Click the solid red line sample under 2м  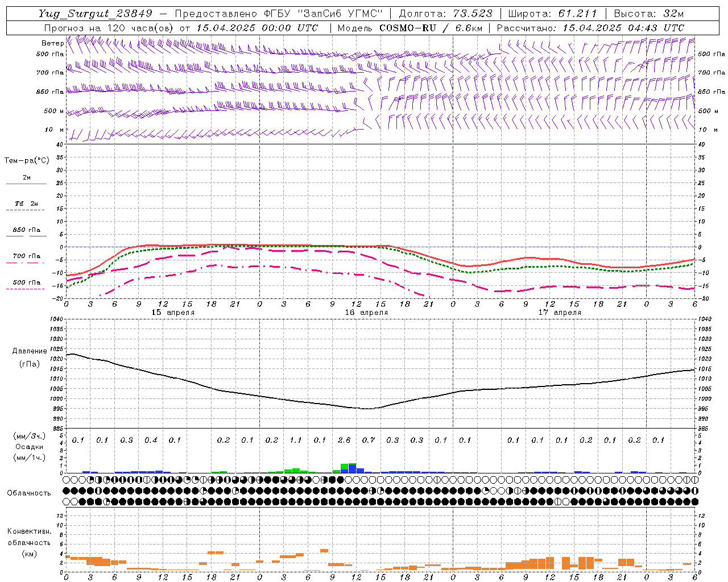point(26,184)
